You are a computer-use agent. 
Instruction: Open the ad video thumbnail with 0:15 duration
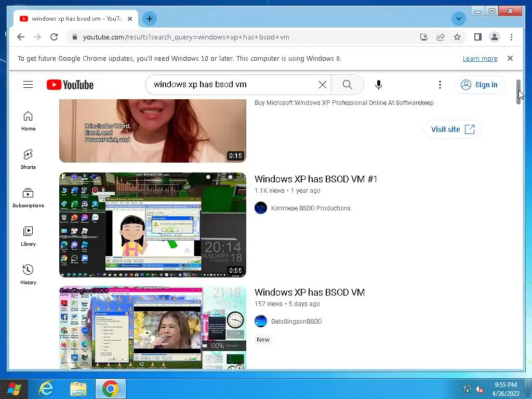152,130
